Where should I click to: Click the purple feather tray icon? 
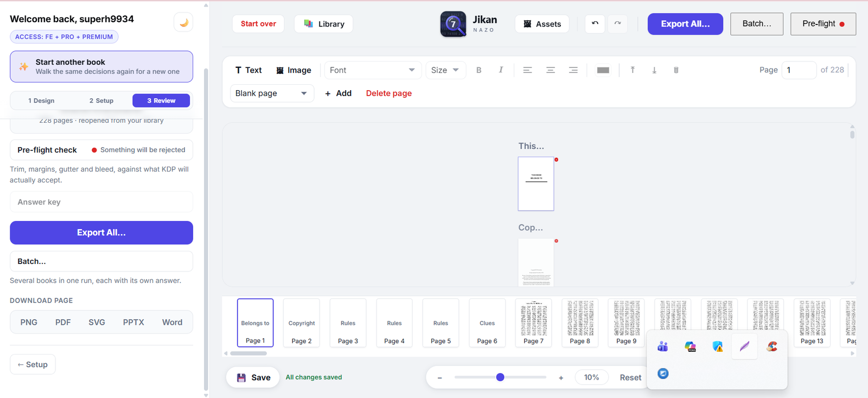(x=745, y=346)
